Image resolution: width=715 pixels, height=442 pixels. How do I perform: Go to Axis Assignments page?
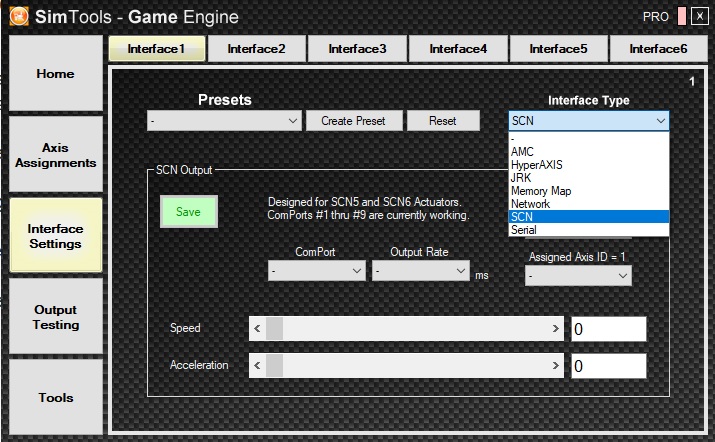pos(56,155)
